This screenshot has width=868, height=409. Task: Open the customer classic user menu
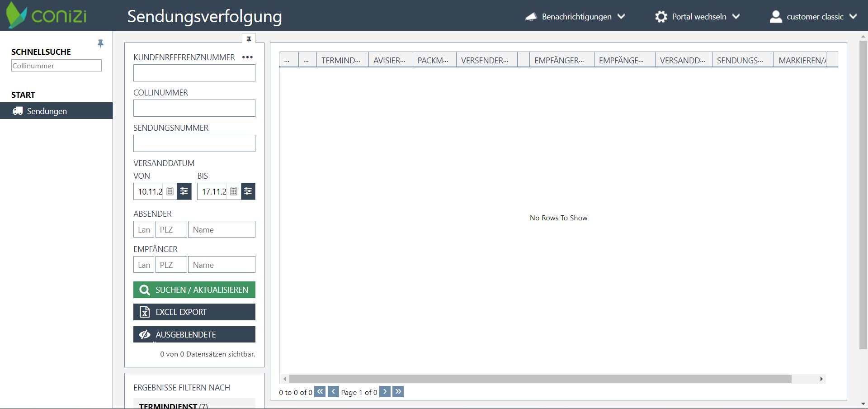tap(813, 17)
